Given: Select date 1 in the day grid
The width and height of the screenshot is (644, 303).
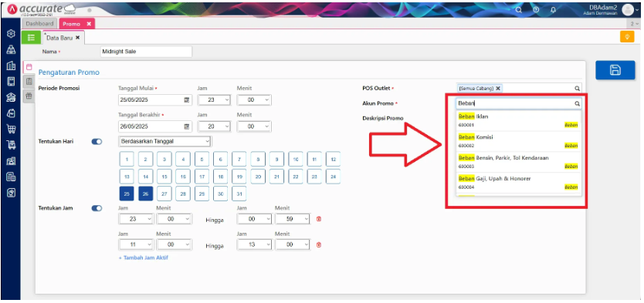Looking at the screenshot, I should pyautogui.click(x=127, y=159).
